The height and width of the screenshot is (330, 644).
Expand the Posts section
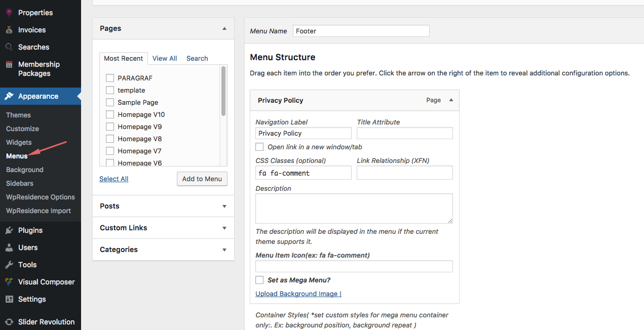click(x=224, y=207)
